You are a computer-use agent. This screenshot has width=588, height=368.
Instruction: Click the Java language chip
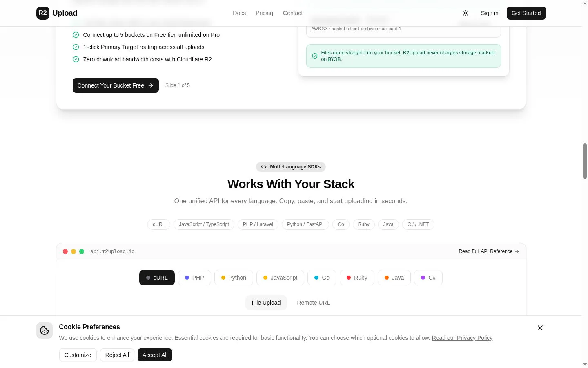pyautogui.click(x=388, y=224)
